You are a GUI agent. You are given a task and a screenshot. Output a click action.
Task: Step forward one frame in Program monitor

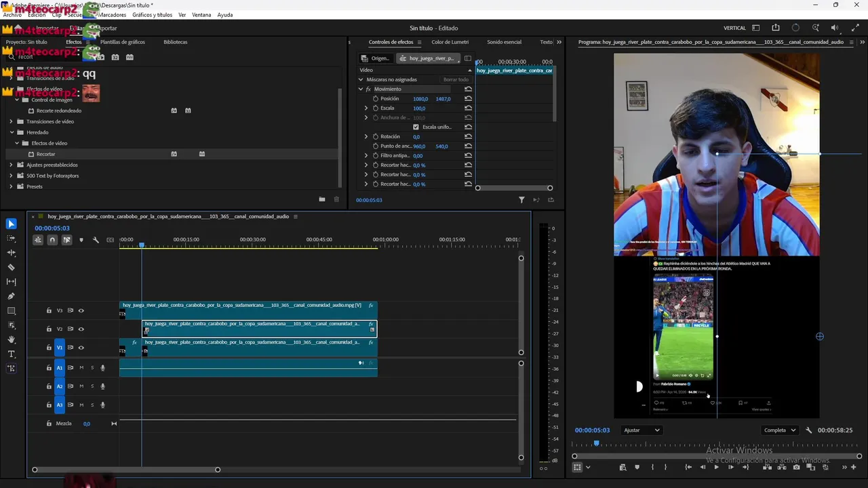(730, 467)
